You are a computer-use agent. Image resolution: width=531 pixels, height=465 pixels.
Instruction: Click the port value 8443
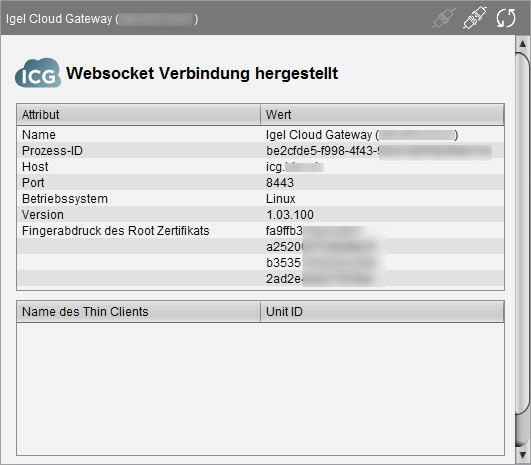pos(280,183)
